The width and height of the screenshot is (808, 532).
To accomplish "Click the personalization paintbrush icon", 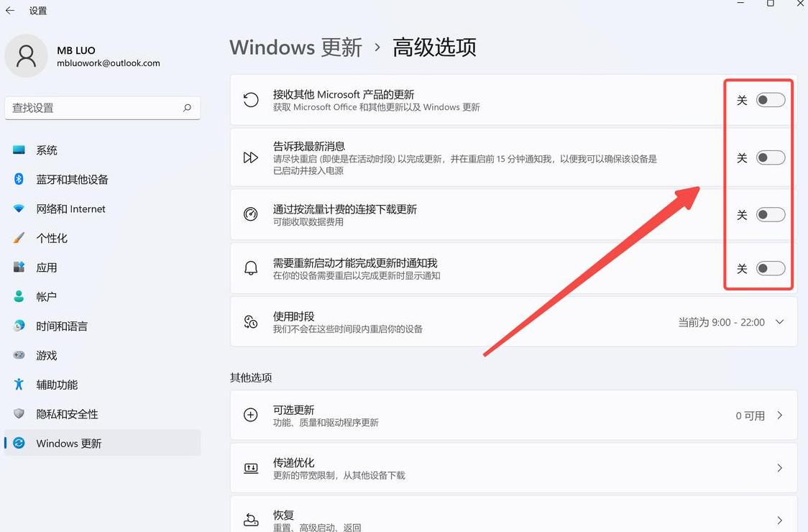I will 19,238.
